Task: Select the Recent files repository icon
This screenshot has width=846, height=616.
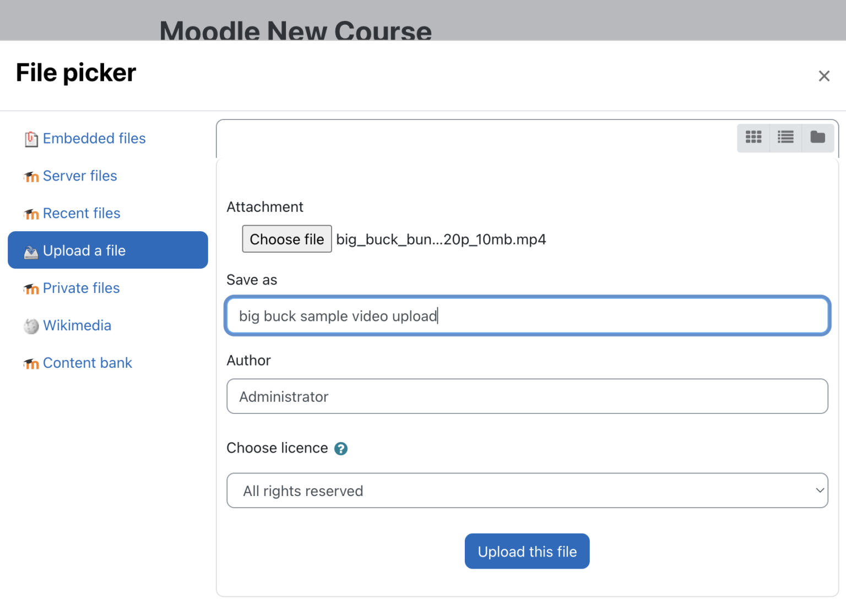Action: point(31,214)
